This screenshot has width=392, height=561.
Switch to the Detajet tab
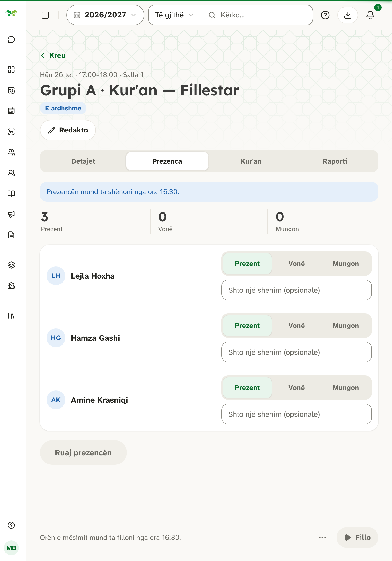point(83,161)
